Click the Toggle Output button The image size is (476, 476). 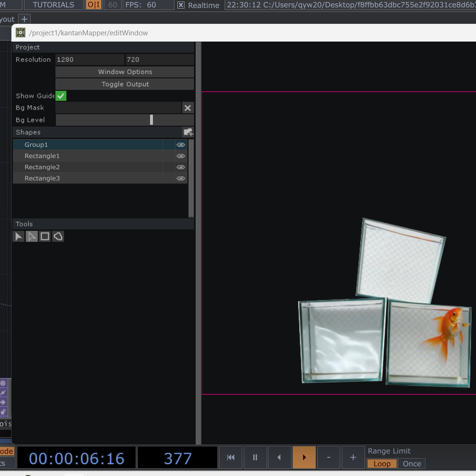click(125, 84)
